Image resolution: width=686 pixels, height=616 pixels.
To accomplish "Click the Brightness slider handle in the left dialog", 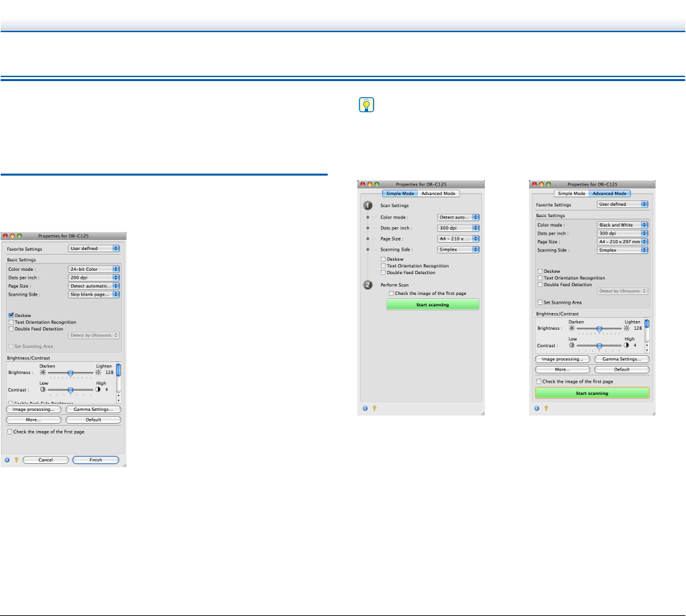I will (70, 373).
